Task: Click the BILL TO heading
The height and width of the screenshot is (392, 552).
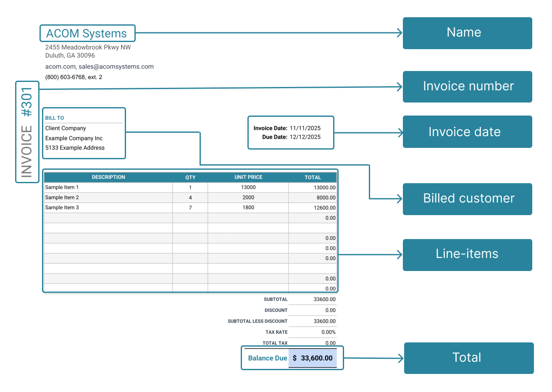Action: [x=55, y=118]
